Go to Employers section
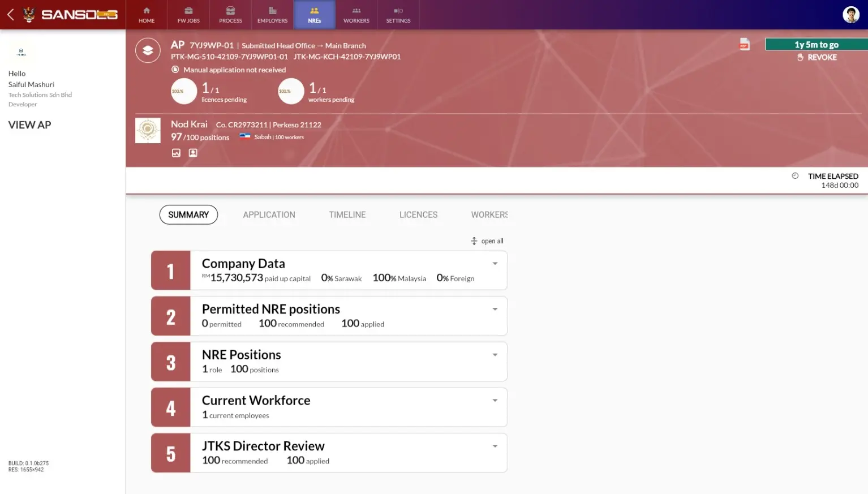 [272, 15]
